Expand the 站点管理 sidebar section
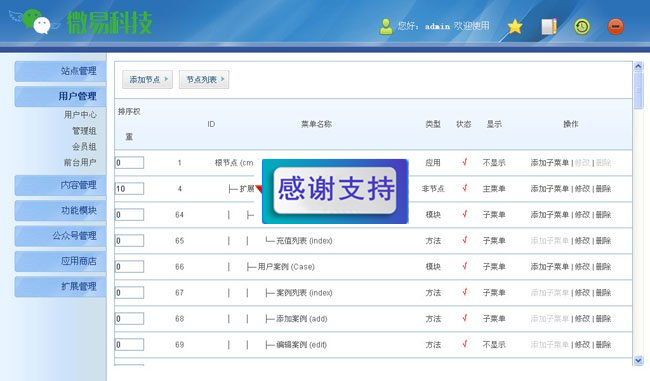 61,71
